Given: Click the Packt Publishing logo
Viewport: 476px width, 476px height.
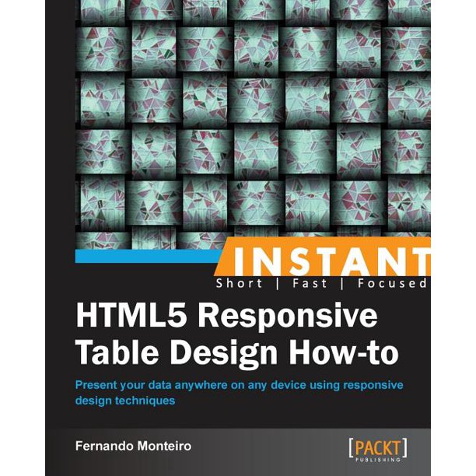Looking at the screenshot, I should click(x=378, y=450).
